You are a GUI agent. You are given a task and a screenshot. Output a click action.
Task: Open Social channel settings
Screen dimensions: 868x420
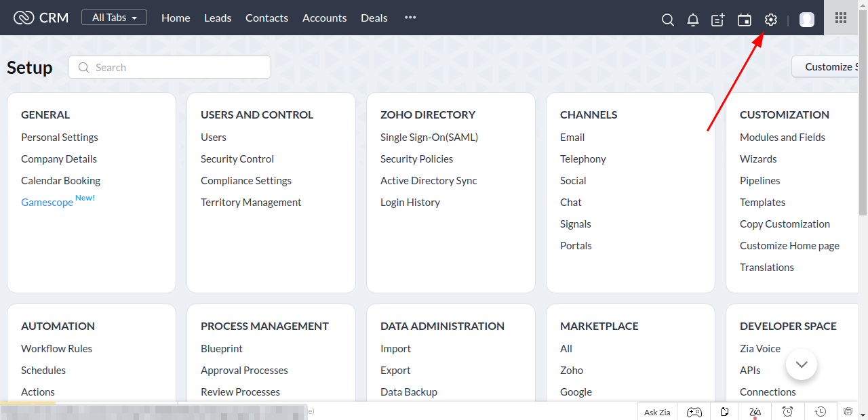tap(573, 181)
